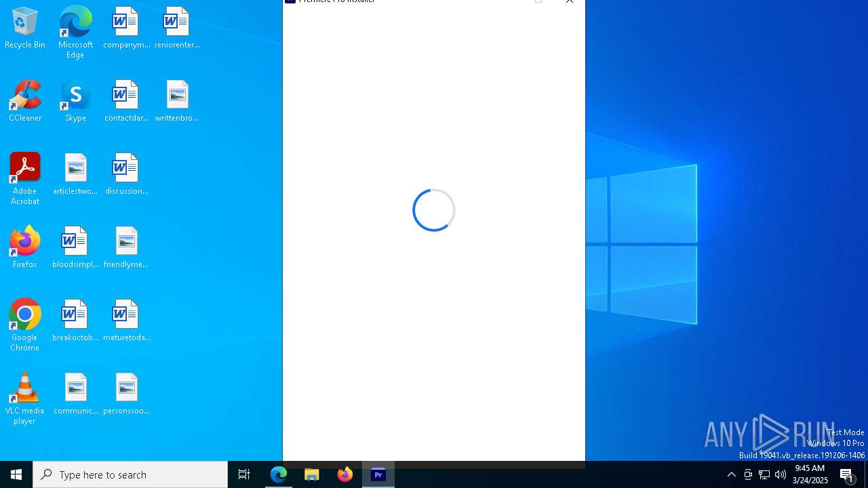The height and width of the screenshot is (488, 868).
Task: Open VLC media player shortcut
Action: coord(25,399)
